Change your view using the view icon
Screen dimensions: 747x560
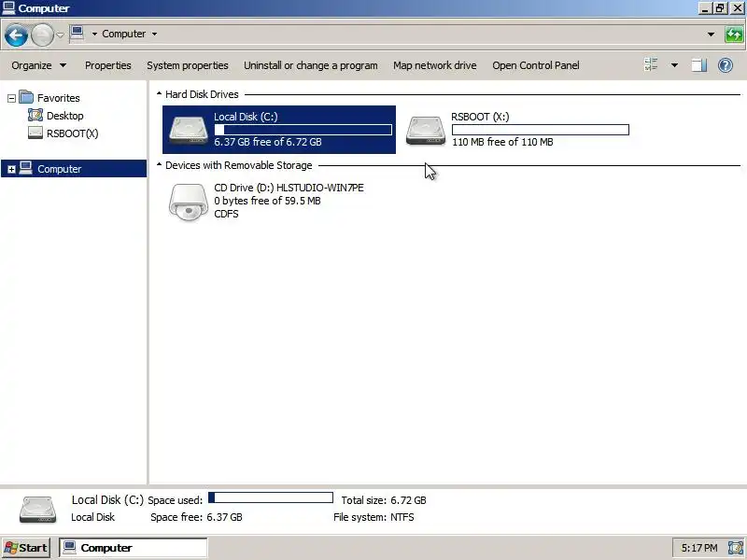[x=651, y=64]
